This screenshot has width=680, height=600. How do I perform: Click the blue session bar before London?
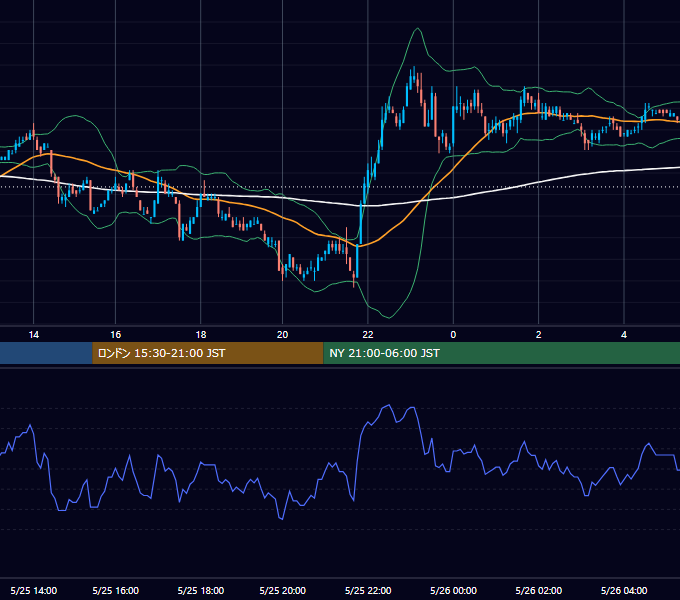tap(46, 353)
